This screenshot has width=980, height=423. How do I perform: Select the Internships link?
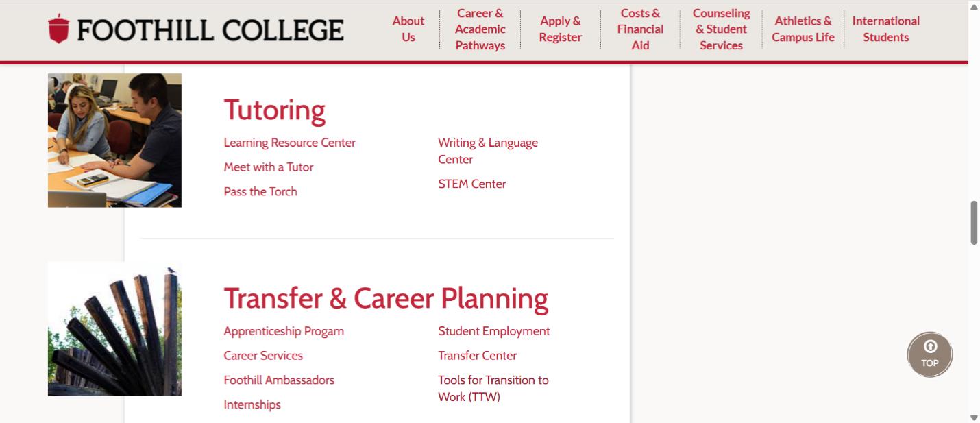click(x=252, y=404)
